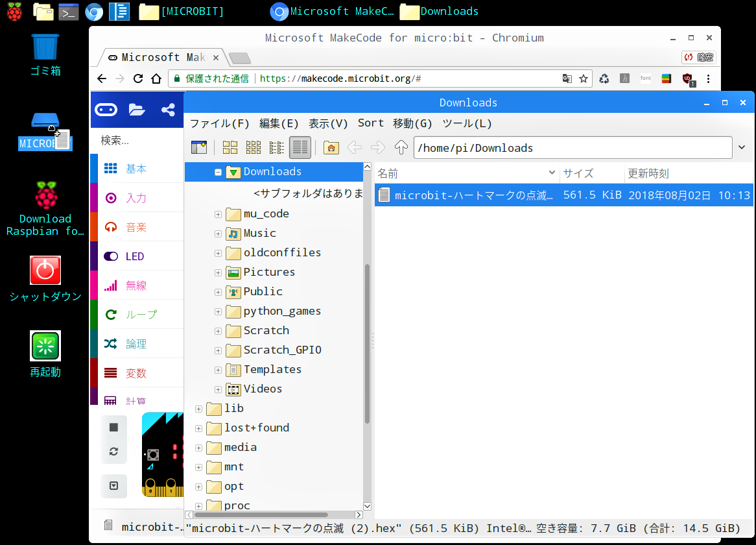Select detailed list view button
The width and height of the screenshot is (756, 545).
click(300, 147)
